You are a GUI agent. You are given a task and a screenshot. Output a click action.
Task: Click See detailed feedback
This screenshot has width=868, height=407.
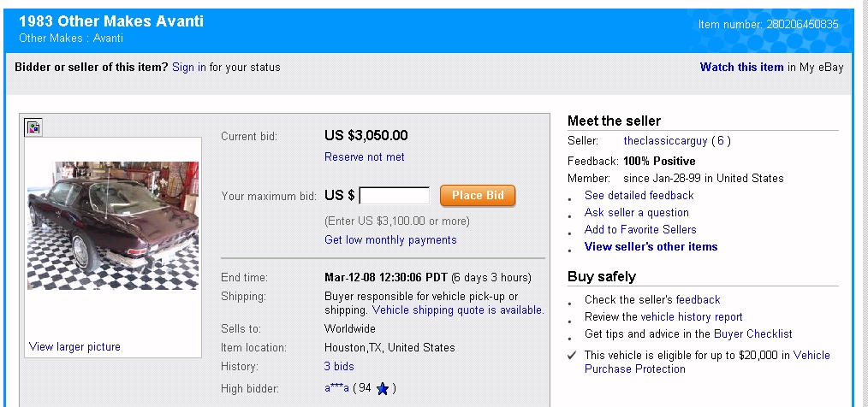[639, 195]
